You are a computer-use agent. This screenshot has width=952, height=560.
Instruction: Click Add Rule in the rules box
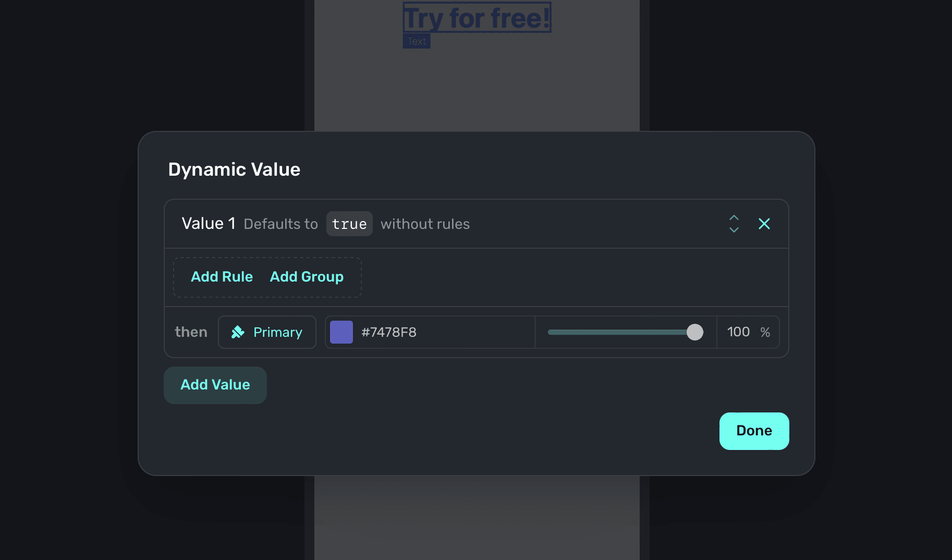point(222,277)
